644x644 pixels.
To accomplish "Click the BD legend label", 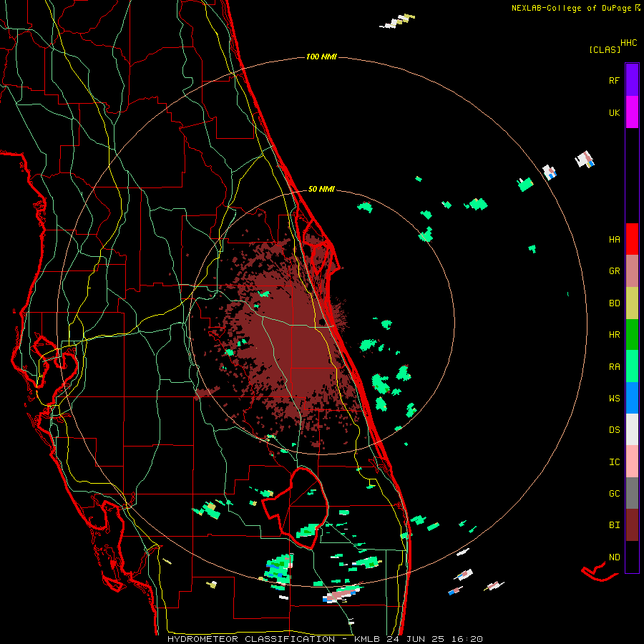I will point(614,303).
